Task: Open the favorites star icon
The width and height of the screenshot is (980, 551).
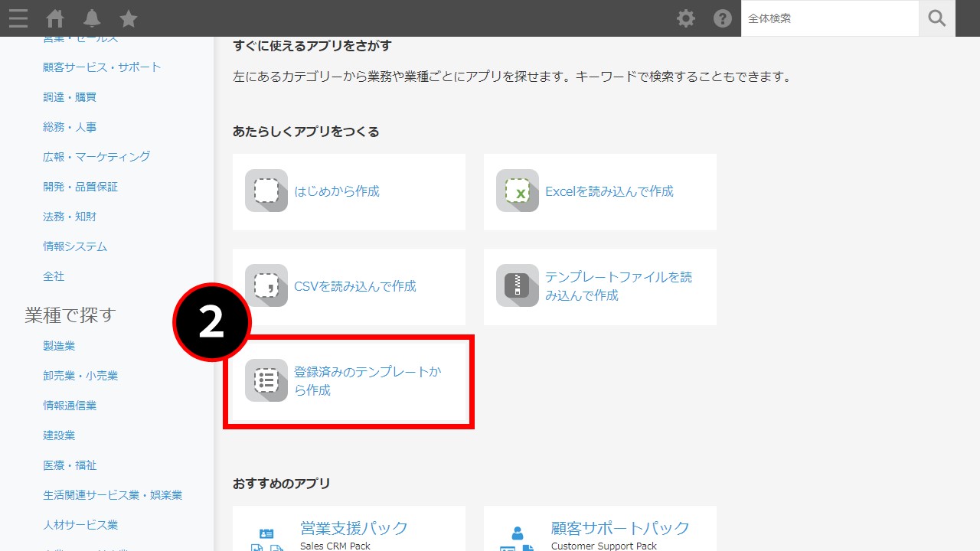Action: [x=129, y=18]
